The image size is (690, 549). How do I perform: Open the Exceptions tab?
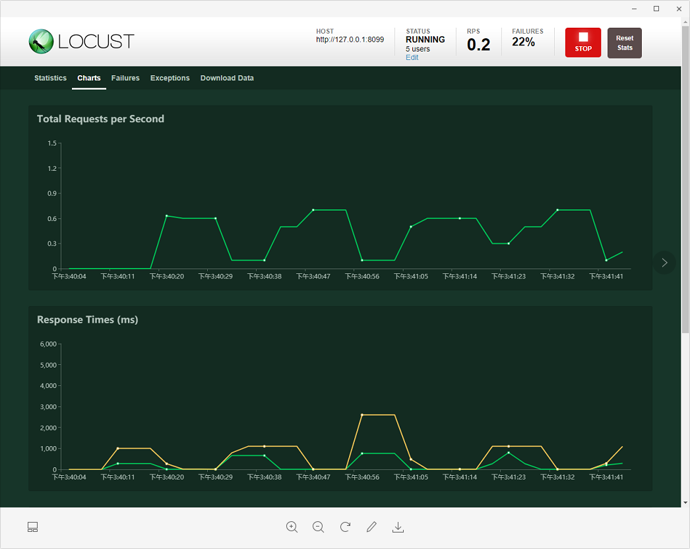tap(170, 78)
